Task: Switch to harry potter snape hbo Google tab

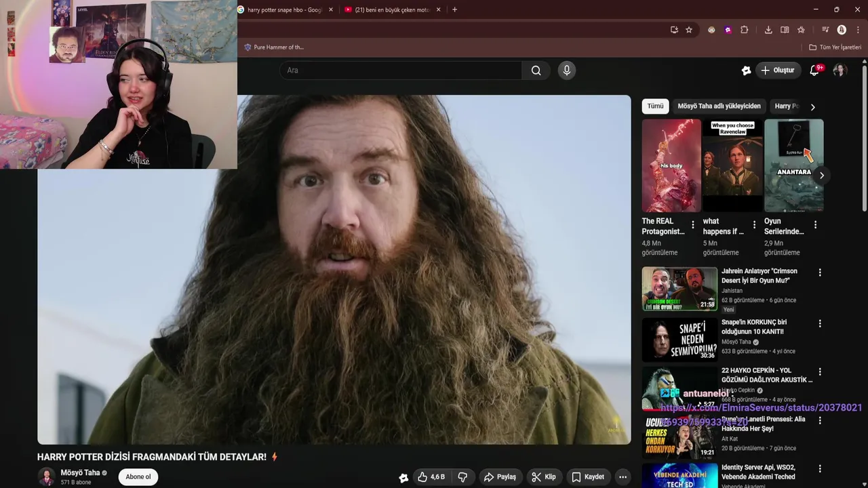Action: pos(283,9)
